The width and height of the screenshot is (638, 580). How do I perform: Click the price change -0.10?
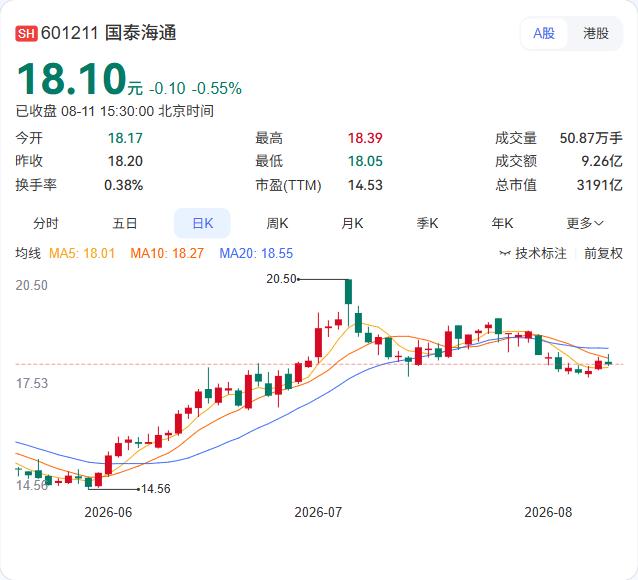pos(167,88)
